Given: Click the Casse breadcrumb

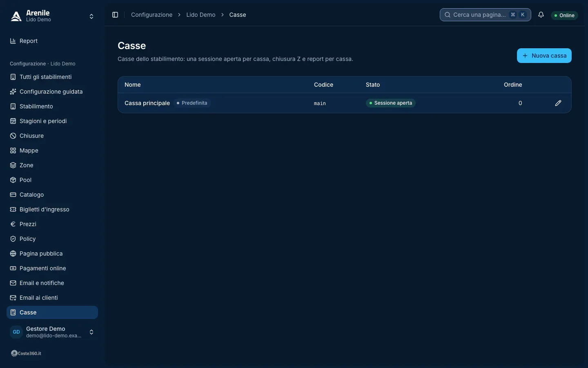Looking at the screenshot, I should click(x=238, y=15).
